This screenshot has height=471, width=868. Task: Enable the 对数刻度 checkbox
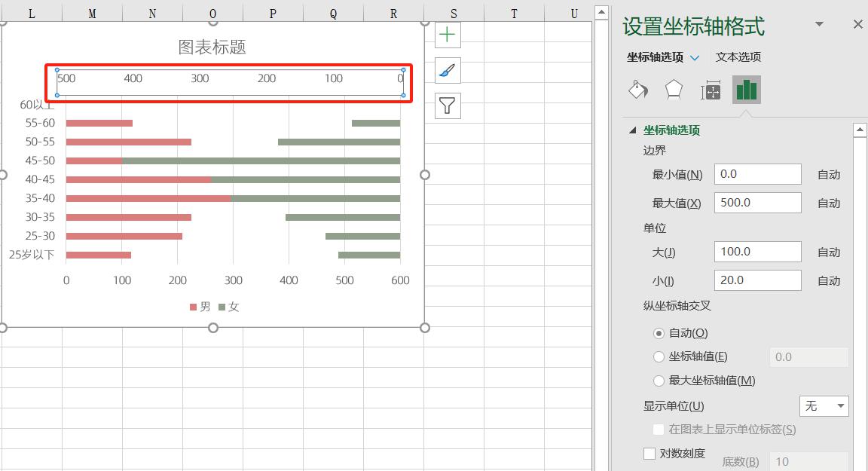pyautogui.click(x=649, y=454)
